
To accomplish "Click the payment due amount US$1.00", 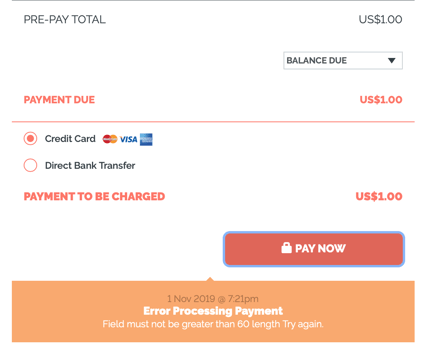I will (381, 100).
